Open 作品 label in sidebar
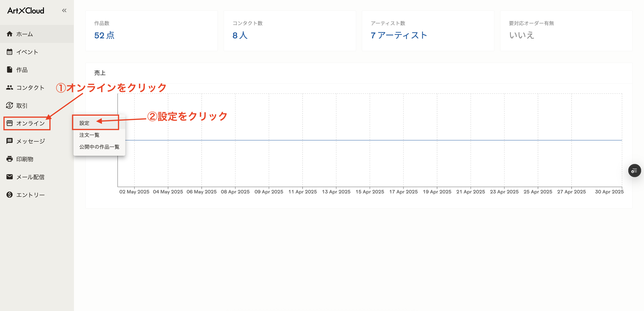The height and width of the screenshot is (311, 644). coord(22,70)
